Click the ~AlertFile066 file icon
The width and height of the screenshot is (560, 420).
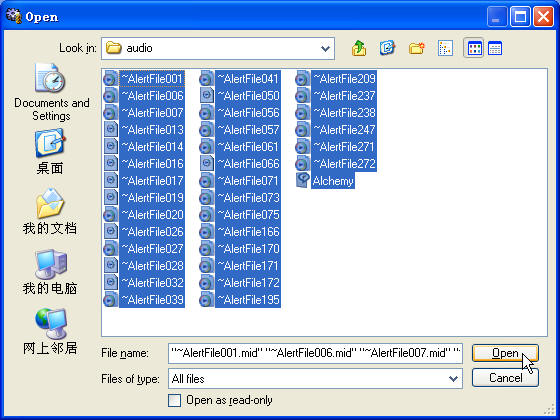click(x=206, y=164)
